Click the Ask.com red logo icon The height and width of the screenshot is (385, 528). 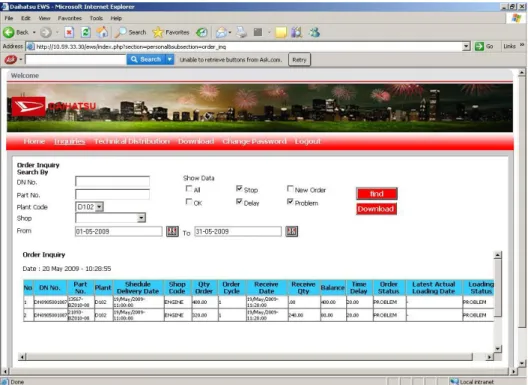pos(10,60)
